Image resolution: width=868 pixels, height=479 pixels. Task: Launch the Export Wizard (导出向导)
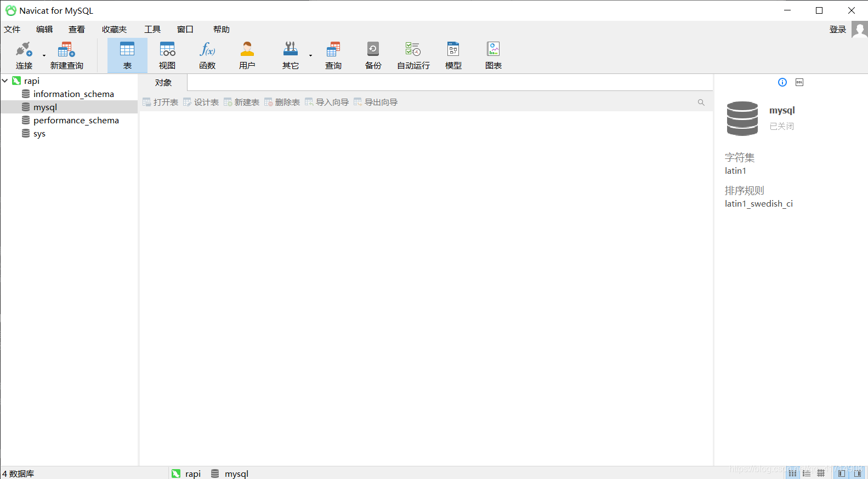point(376,102)
